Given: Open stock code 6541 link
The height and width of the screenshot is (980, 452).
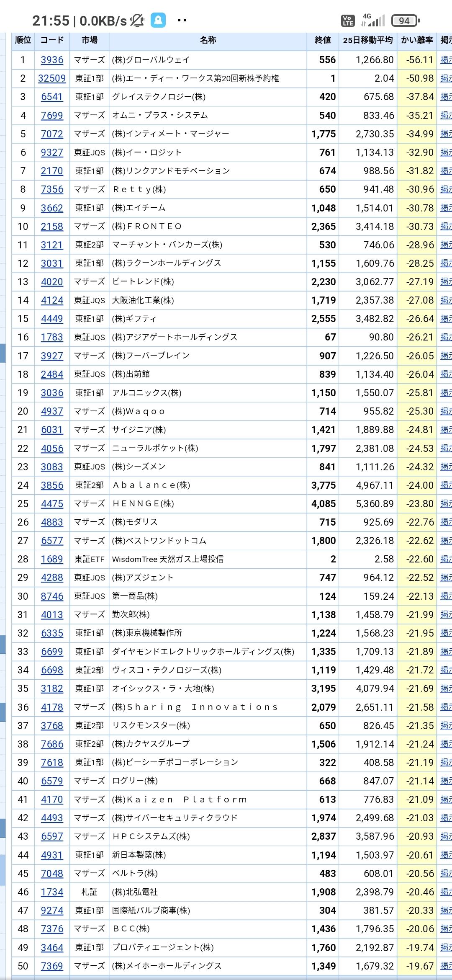Looking at the screenshot, I should click(x=52, y=97).
